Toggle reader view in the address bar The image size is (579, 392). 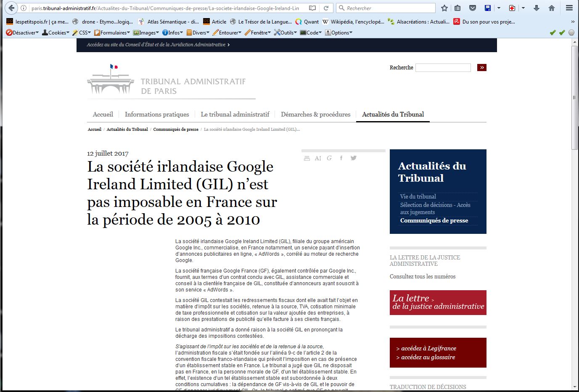point(312,8)
